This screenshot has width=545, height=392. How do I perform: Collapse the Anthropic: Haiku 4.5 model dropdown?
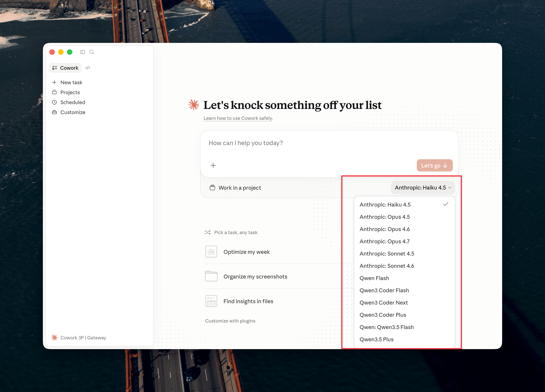[423, 187]
